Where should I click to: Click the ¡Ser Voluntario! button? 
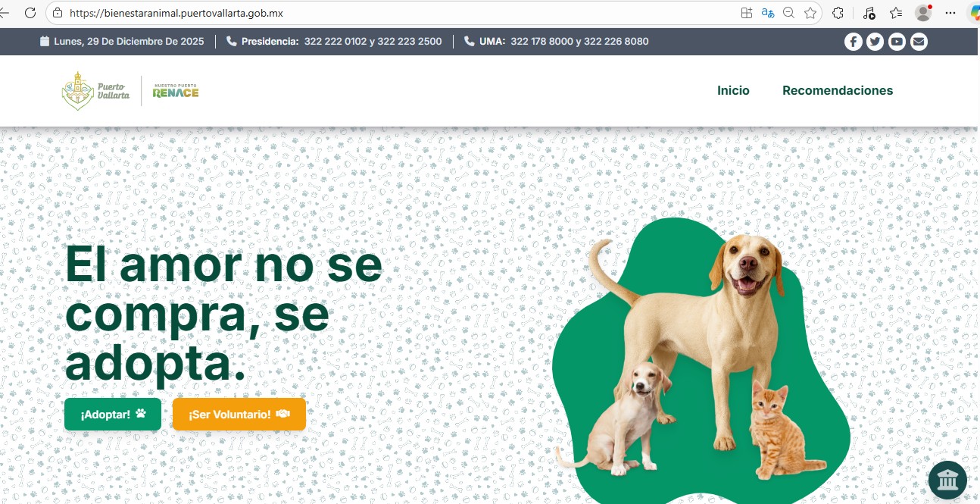(239, 415)
